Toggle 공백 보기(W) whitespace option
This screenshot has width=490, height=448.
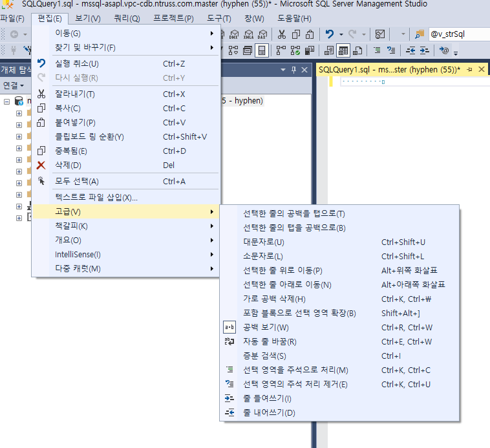pyautogui.click(x=339, y=327)
